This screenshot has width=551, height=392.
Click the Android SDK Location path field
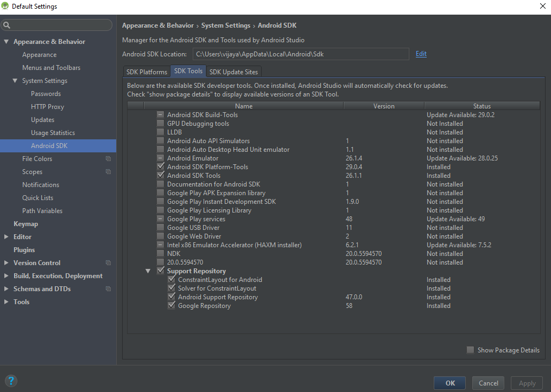[301, 54]
